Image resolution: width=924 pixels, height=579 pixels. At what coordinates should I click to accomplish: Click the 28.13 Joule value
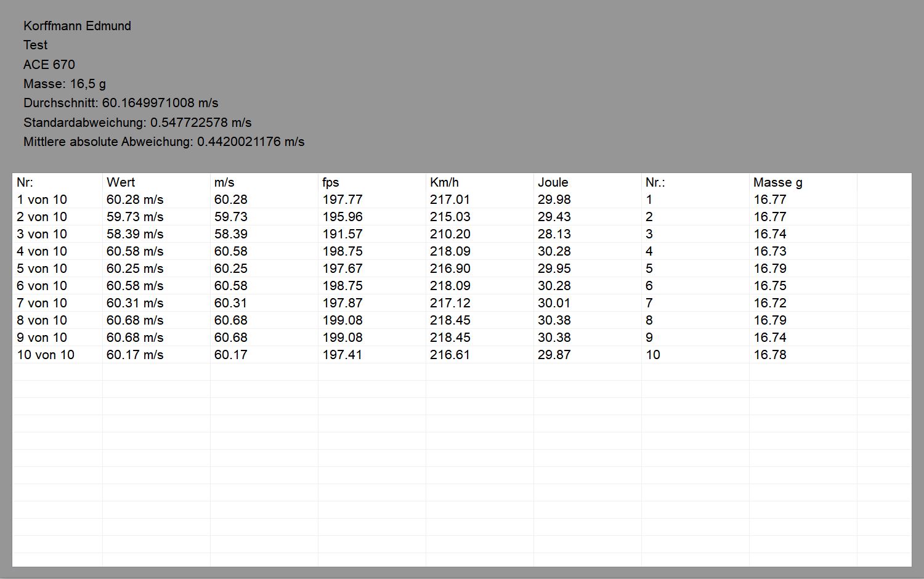554,234
